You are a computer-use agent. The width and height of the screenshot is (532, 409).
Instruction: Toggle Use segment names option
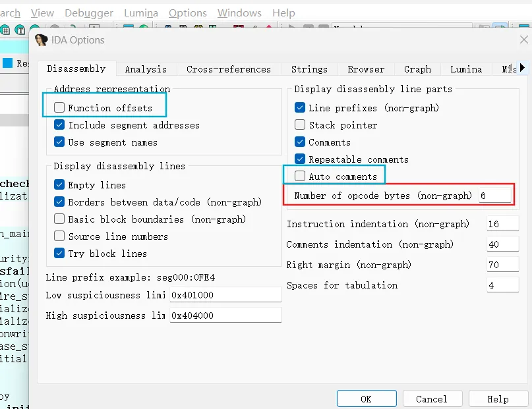(59, 142)
